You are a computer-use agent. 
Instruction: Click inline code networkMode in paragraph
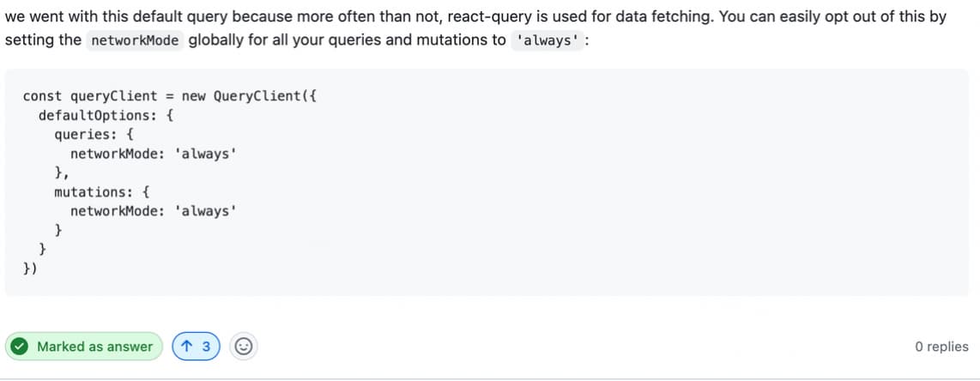[134, 40]
